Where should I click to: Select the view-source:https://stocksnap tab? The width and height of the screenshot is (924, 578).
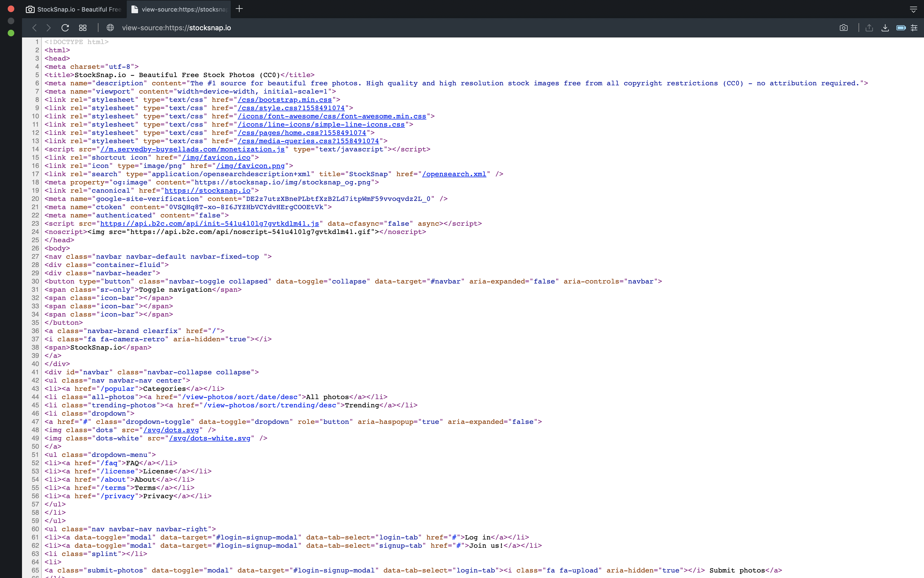[179, 9]
